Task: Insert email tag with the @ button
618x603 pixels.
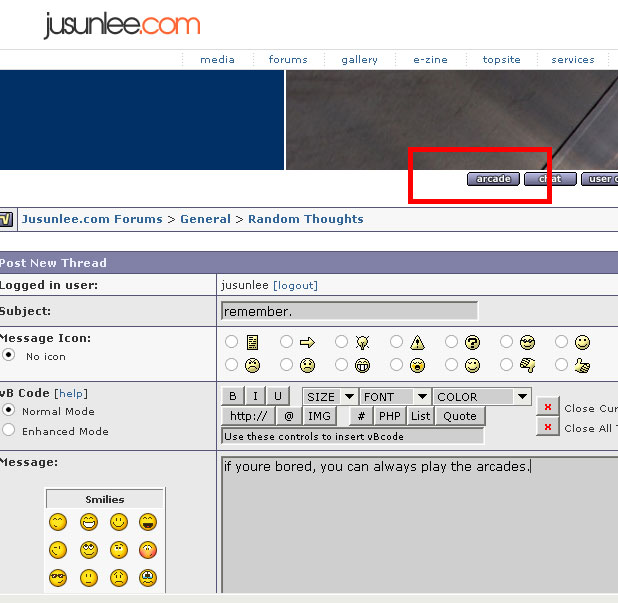Action: [x=288, y=416]
